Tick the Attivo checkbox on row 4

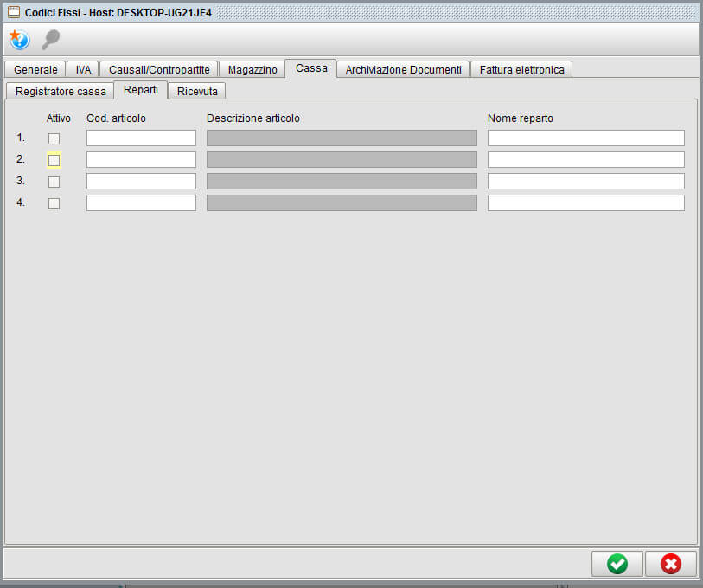[x=54, y=203]
